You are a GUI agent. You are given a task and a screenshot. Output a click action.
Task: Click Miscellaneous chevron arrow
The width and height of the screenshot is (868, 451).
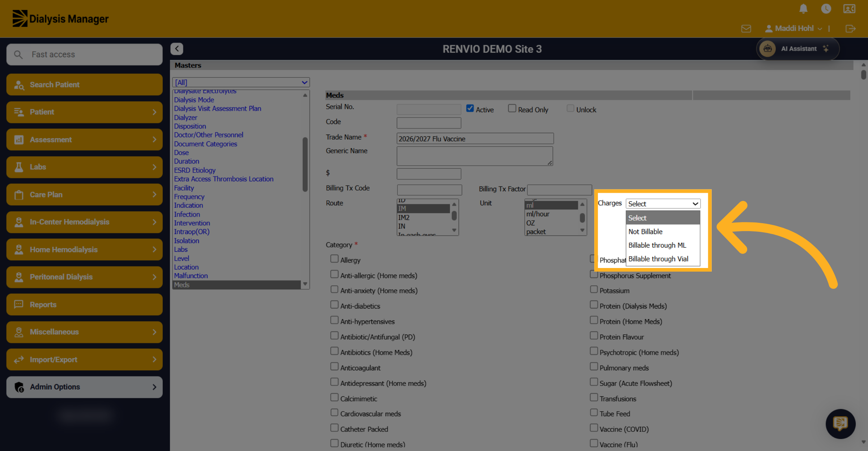click(x=154, y=332)
